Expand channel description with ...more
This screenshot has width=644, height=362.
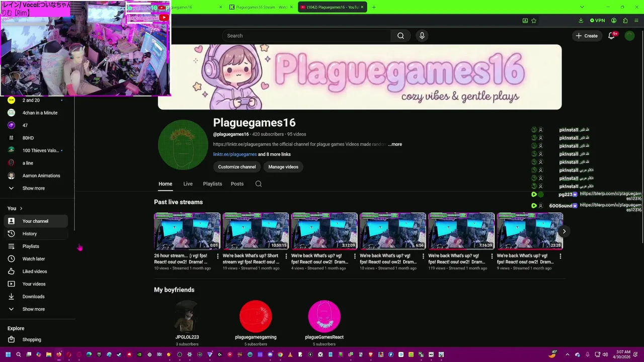(395, 144)
